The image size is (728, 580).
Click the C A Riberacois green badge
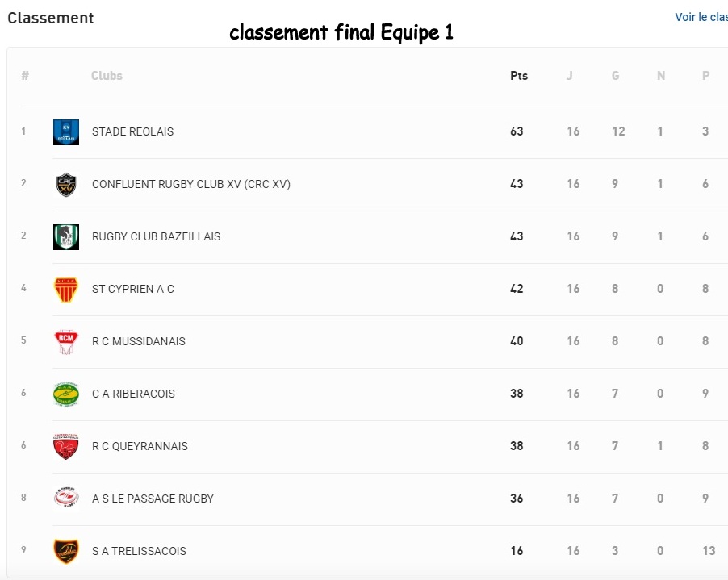click(66, 394)
